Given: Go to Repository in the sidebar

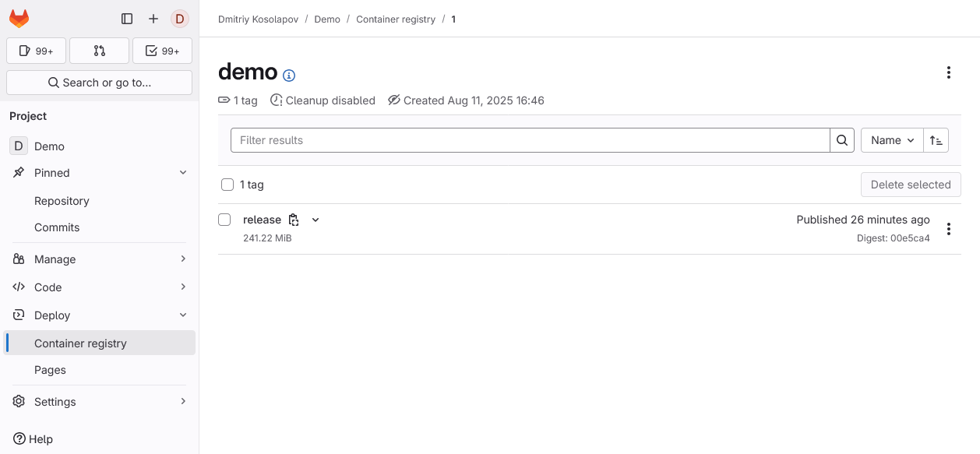Looking at the screenshot, I should point(62,201).
